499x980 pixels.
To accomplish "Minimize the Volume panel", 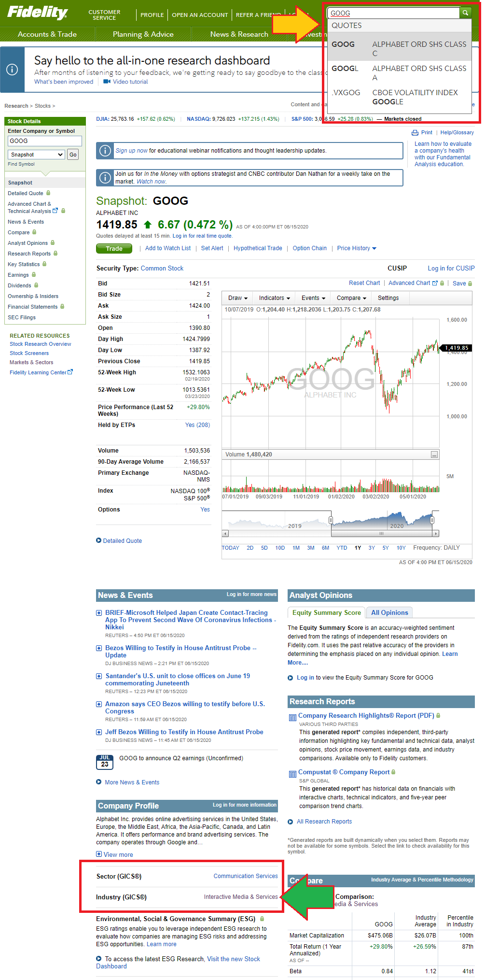I will click(x=434, y=454).
